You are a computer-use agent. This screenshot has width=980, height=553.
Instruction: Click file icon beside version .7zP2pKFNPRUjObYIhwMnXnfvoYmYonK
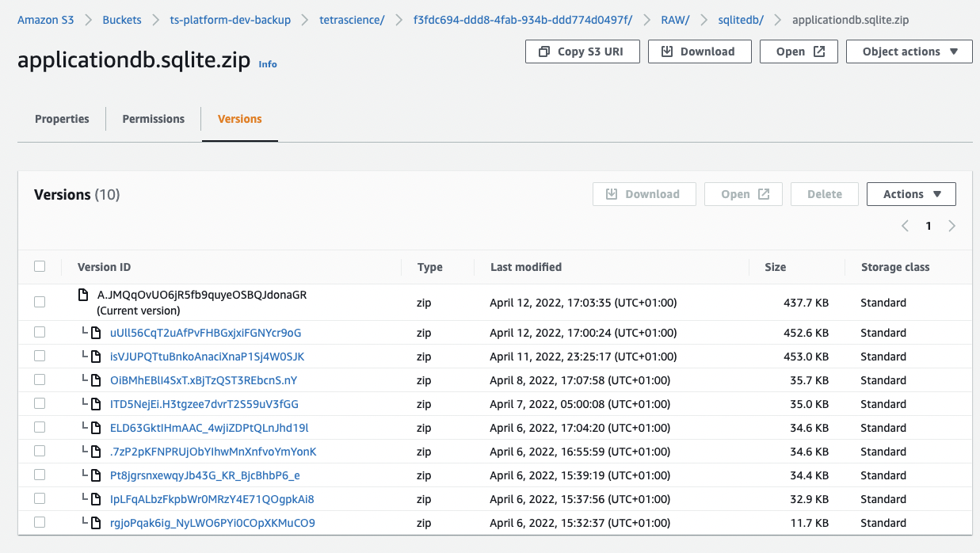click(96, 452)
